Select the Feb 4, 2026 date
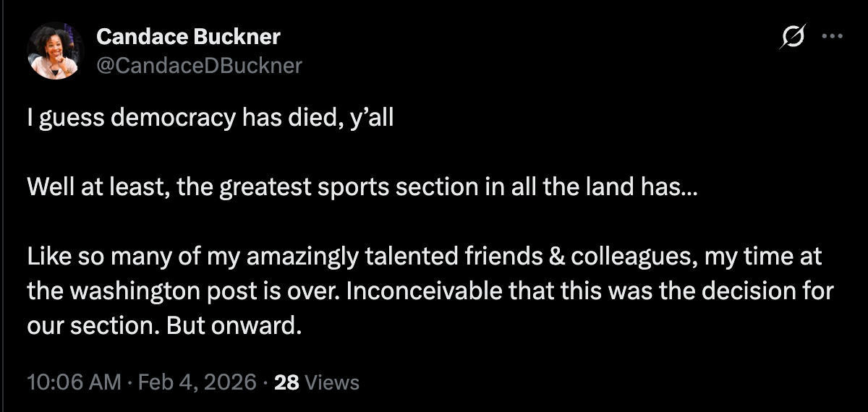 195,382
